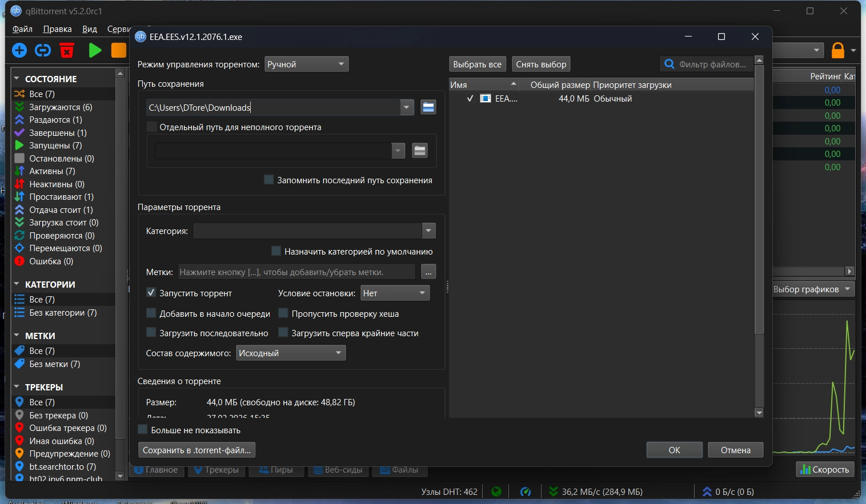
Task: Switch to the Веб-сиды tab
Action: point(338,470)
